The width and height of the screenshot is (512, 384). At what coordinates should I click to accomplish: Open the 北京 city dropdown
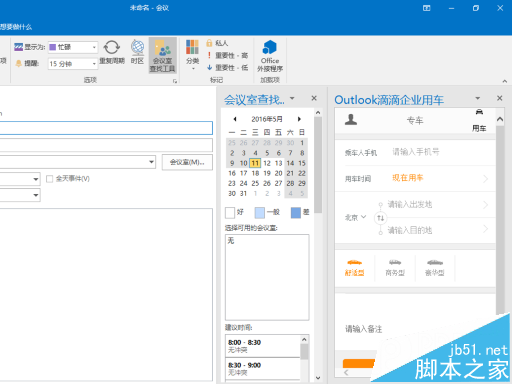pyautogui.click(x=355, y=218)
